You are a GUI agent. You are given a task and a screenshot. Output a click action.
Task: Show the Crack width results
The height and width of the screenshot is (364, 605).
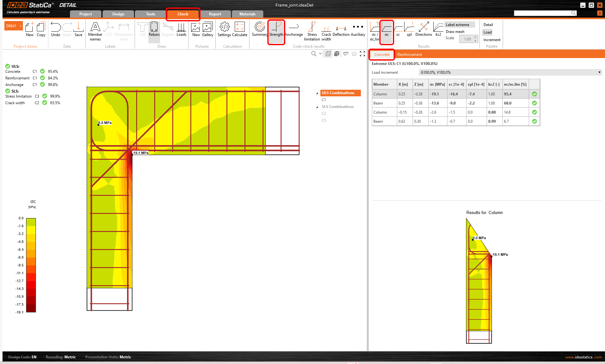(326, 31)
